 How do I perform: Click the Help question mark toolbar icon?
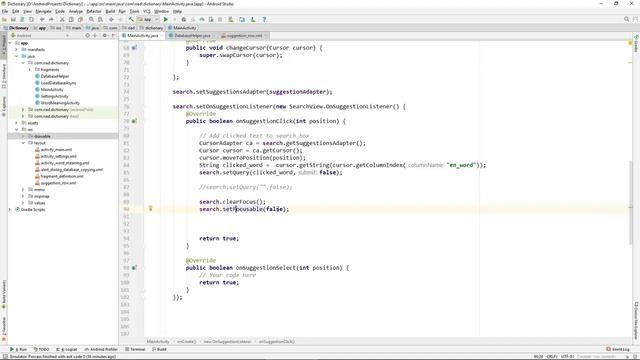[264, 19]
